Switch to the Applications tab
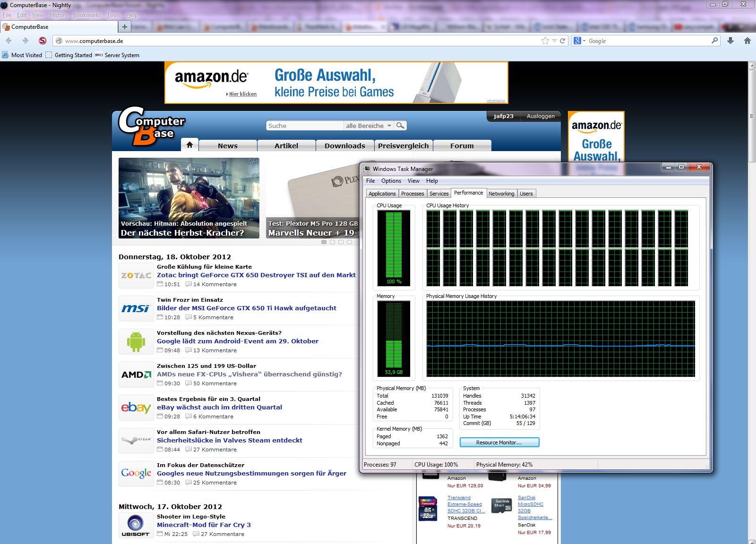This screenshot has height=544, width=756. [x=382, y=194]
